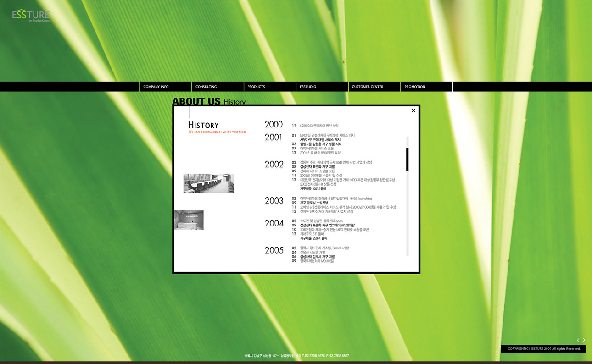
Task: Open the reception desk photo thumbnail
Action: [x=189, y=220]
